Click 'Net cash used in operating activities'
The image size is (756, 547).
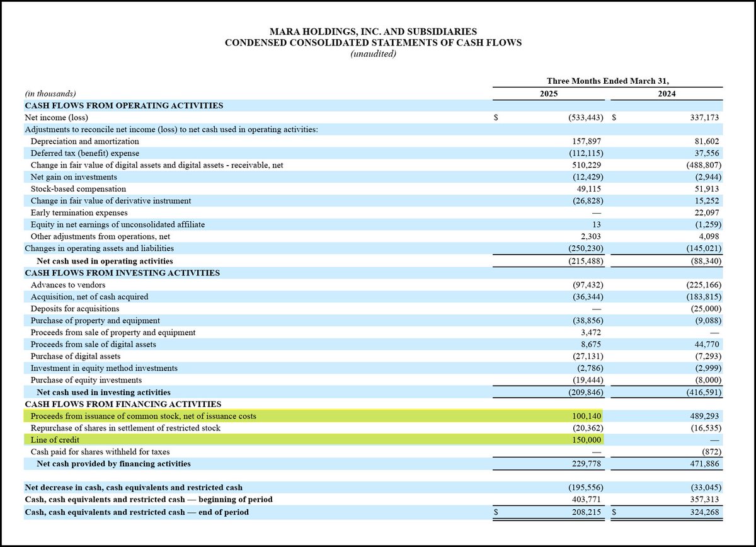pos(105,261)
